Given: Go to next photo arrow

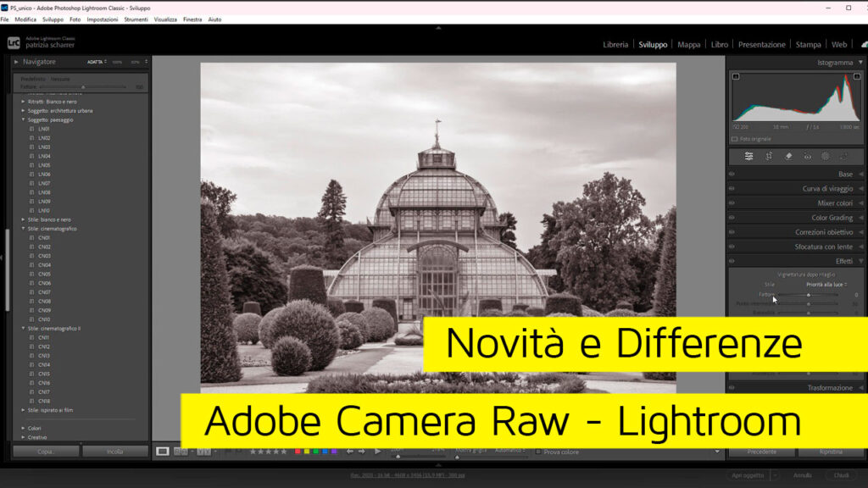Looking at the screenshot, I should [x=362, y=452].
